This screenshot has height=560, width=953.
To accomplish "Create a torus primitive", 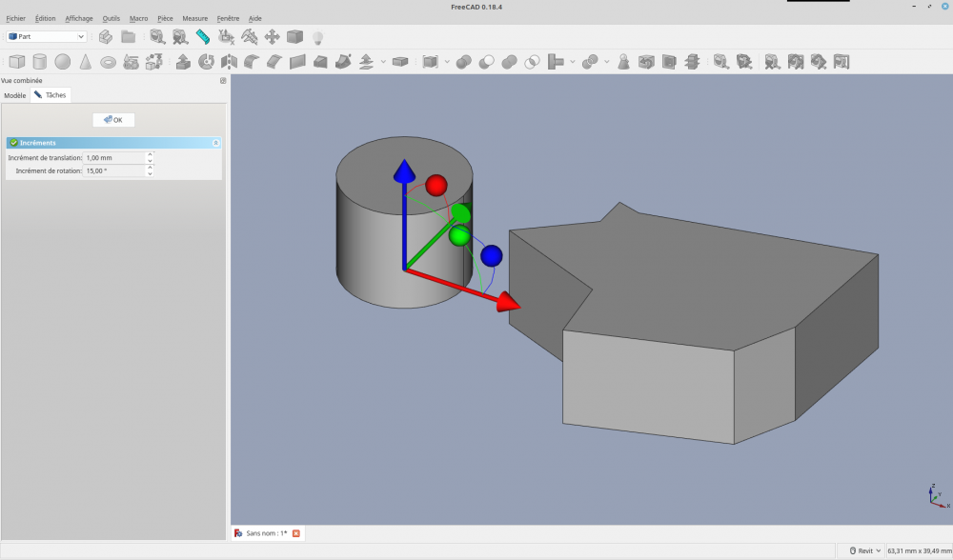I will coord(109,61).
